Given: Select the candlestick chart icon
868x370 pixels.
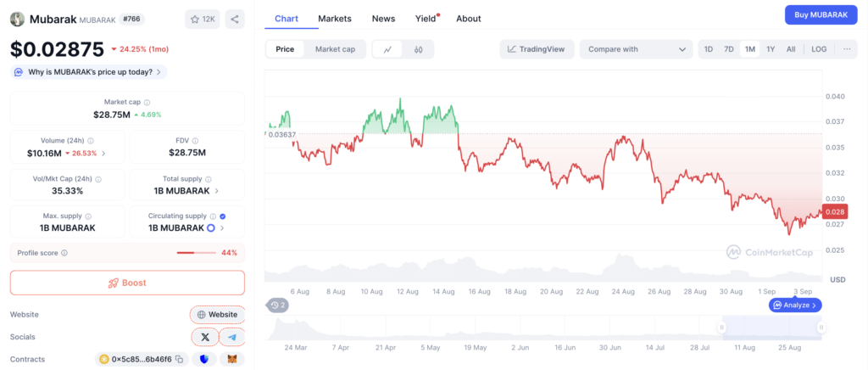Looking at the screenshot, I should click(418, 49).
